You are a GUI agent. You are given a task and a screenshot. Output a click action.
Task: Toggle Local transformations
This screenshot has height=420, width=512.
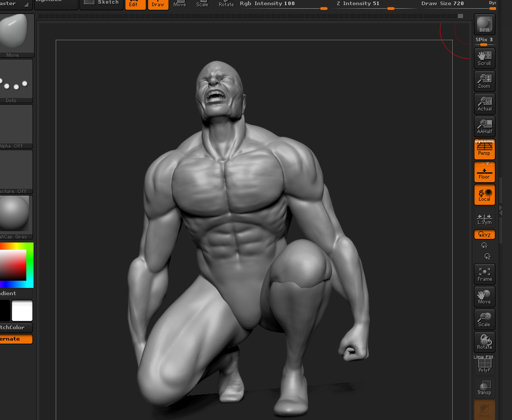(x=484, y=195)
